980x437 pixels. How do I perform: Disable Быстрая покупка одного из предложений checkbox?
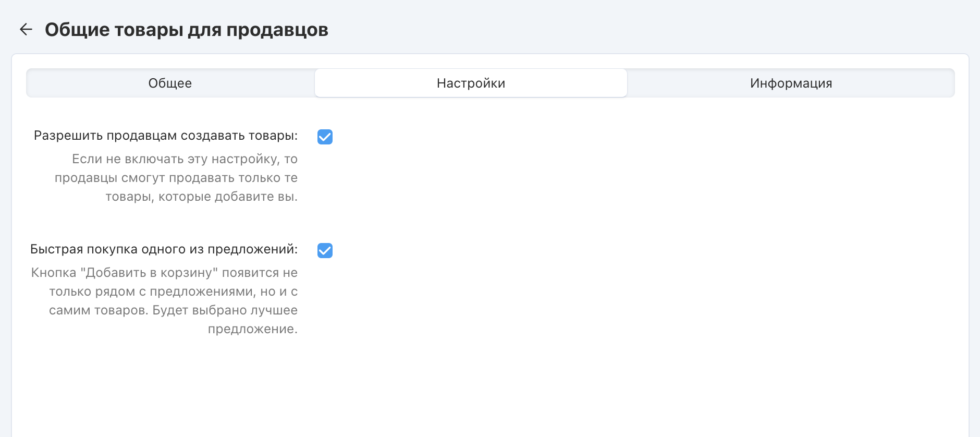coord(325,250)
